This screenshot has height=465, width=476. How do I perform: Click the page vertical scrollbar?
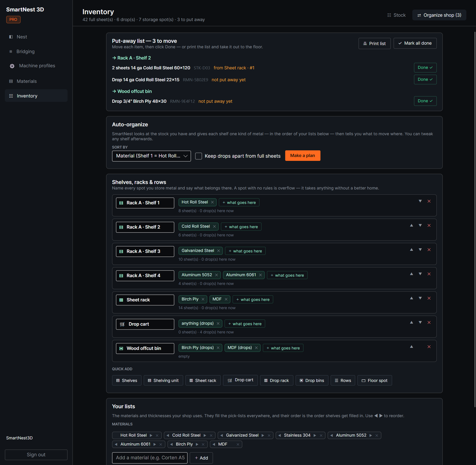click(475, 219)
